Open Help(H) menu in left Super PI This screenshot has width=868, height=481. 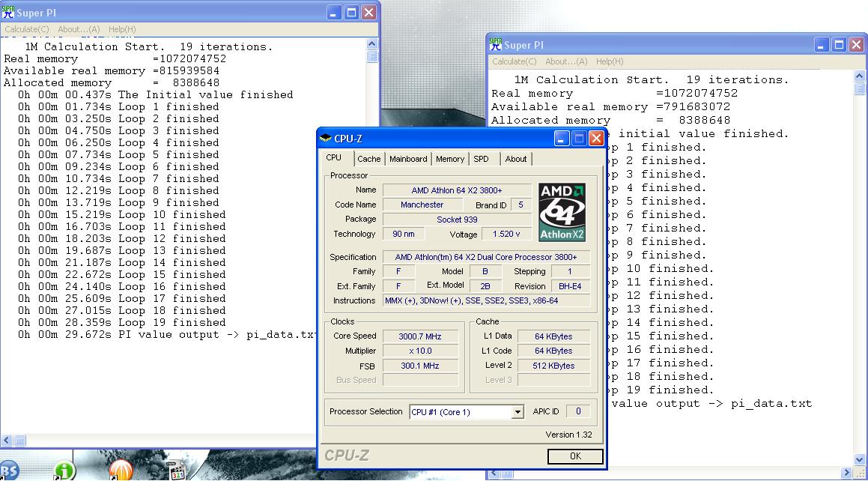point(122,29)
